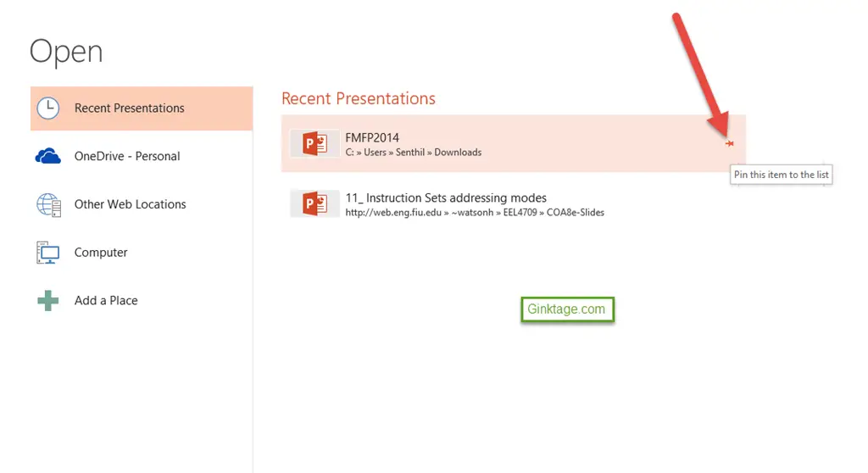Screen dimensions: 868x473
Task: Click PowerPoint icon of Instruction Sets file
Action: pos(314,203)
